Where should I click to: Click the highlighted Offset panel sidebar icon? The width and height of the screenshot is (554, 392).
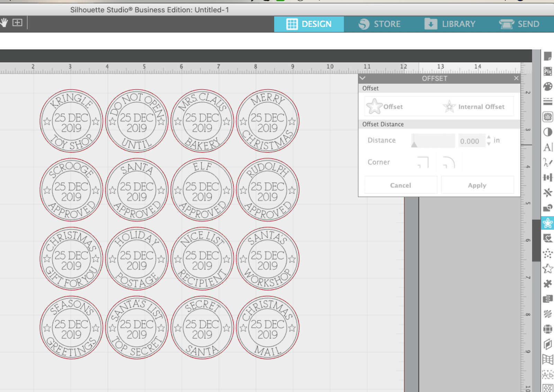548,223
